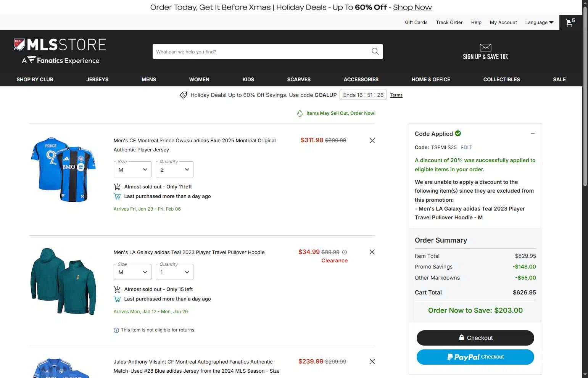
Task: Open the Size dropdown for the Owusu jersey
Action: tap(132, 169)
